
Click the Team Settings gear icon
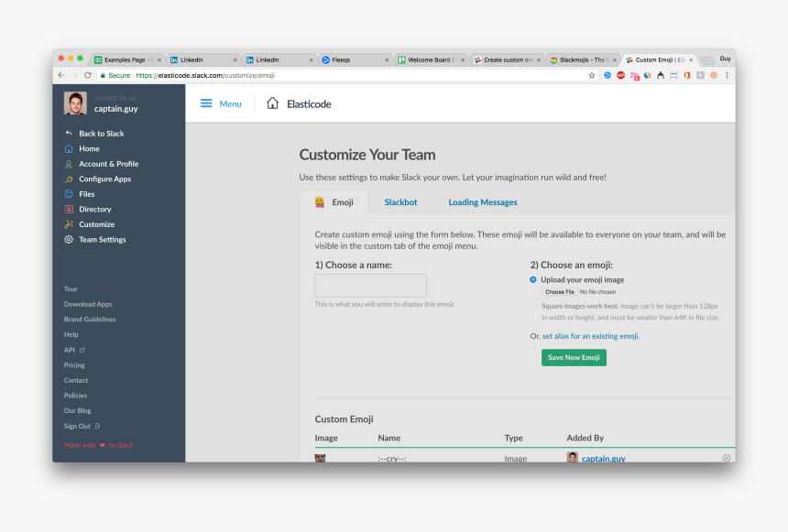click(69, 240)
